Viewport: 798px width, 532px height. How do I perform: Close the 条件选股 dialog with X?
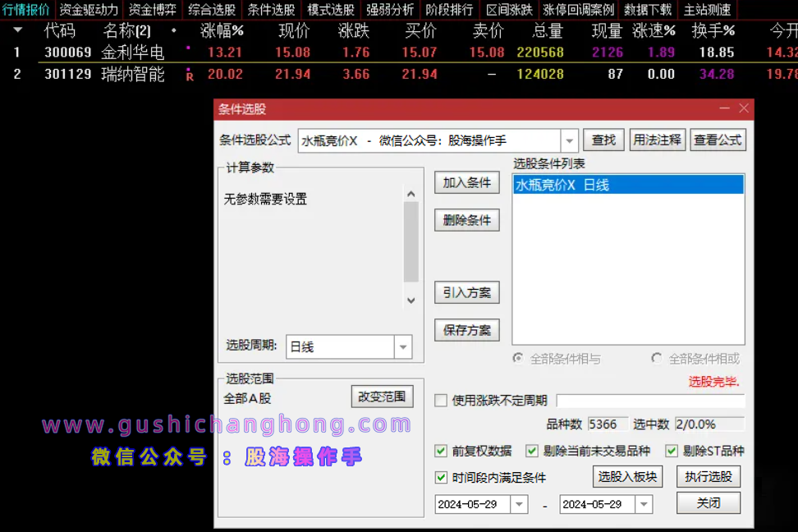coord(744,108)
